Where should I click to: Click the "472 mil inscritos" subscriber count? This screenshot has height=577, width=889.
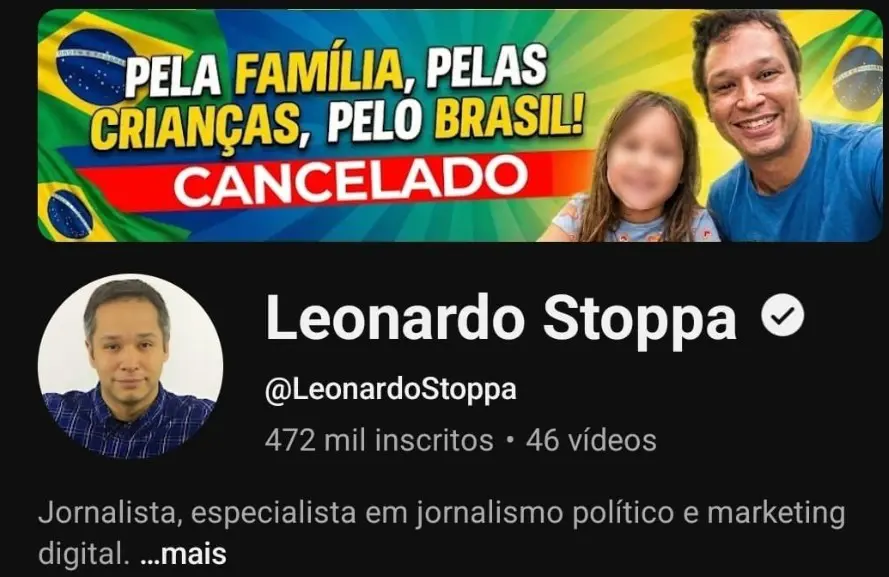379,440
